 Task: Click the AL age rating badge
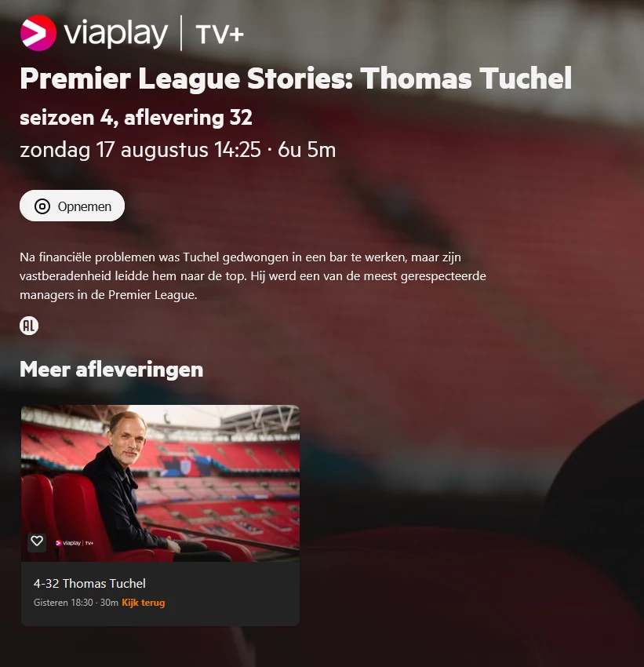[x=29, y=326]
